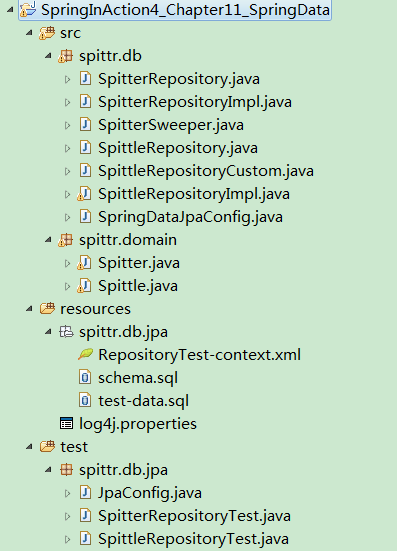Select the resources folder label
The image size is (397, 551).
tap(95, 309)
